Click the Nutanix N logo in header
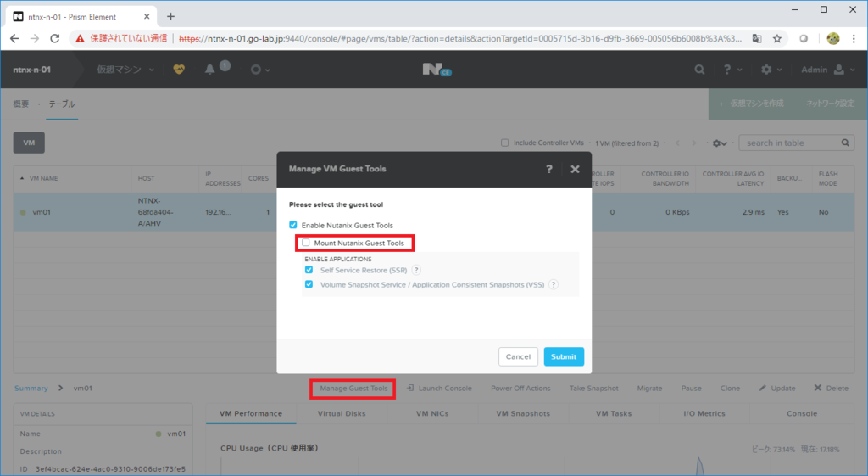Image resolution: width=868 pixels, height=476 pixels. tap(437, 70)
